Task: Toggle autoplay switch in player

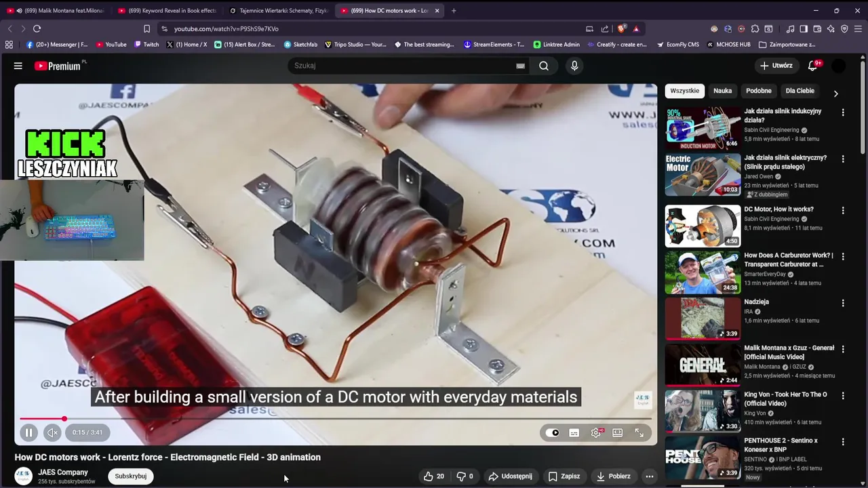Action: pos(553,432)
